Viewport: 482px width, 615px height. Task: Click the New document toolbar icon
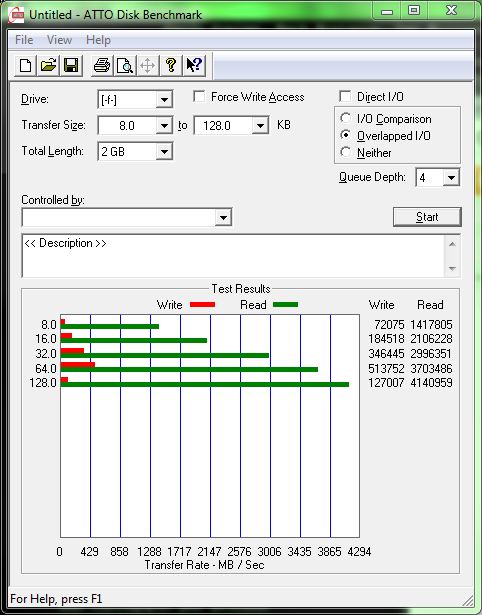coord(25,65)
